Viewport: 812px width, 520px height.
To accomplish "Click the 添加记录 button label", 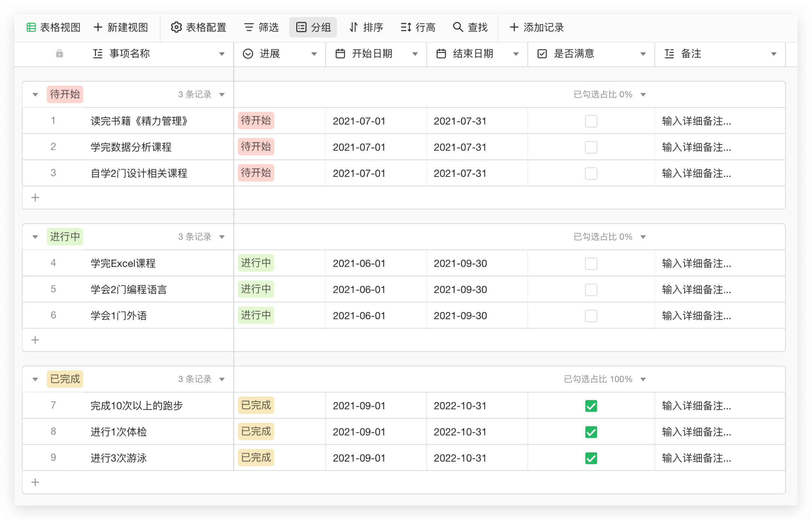I will pos(544,27).
